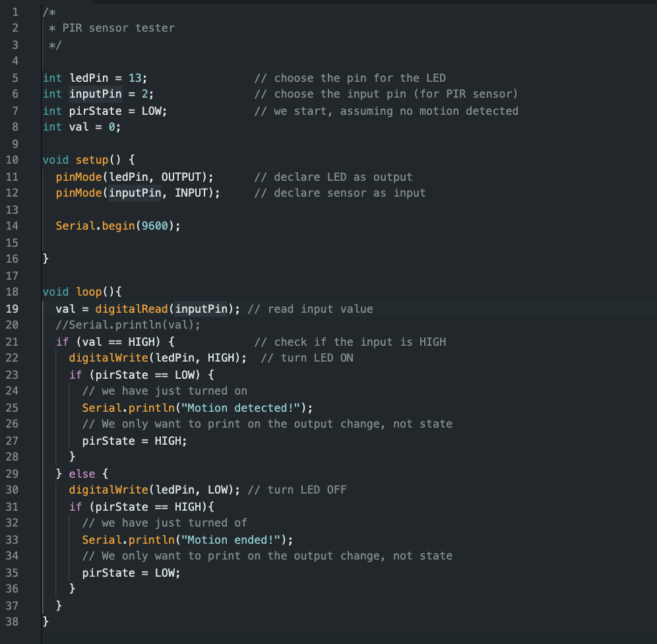The width and height of the screenshot is (657, 644).
Task: Click the 'else' keyword on line 29
Action: point(82,474)
